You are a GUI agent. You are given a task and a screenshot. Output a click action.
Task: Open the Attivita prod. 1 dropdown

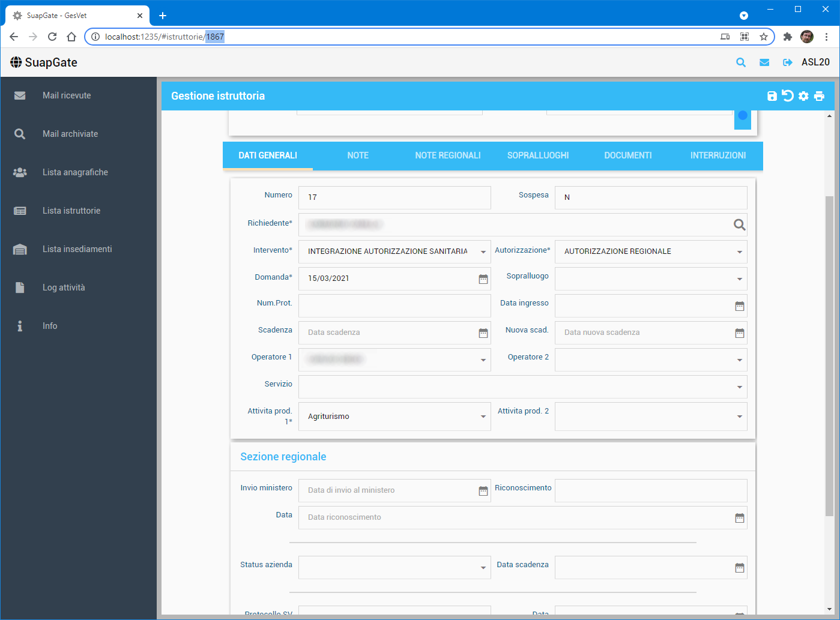tap(483, 417)
